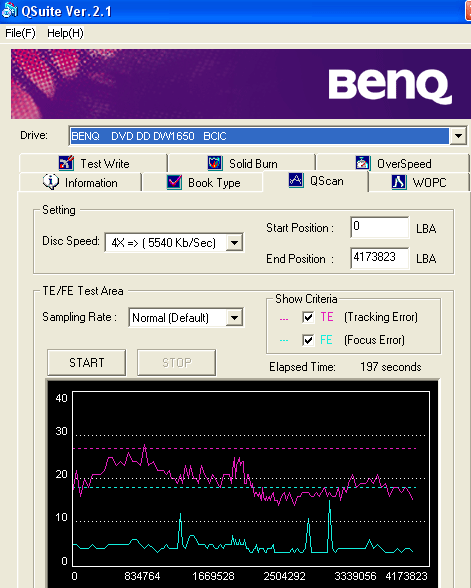Click the Book Type checkmark icon
The image size is (471, 588).
coord(174,182)
